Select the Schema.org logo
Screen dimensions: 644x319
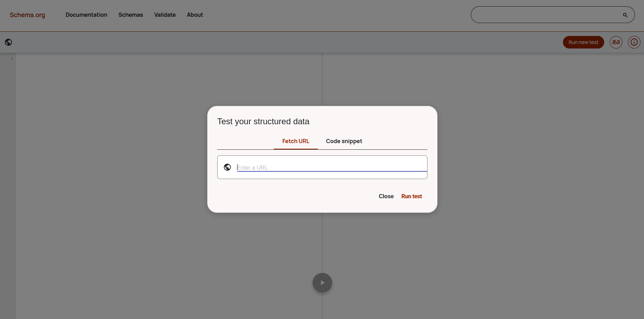click(27, 15)
